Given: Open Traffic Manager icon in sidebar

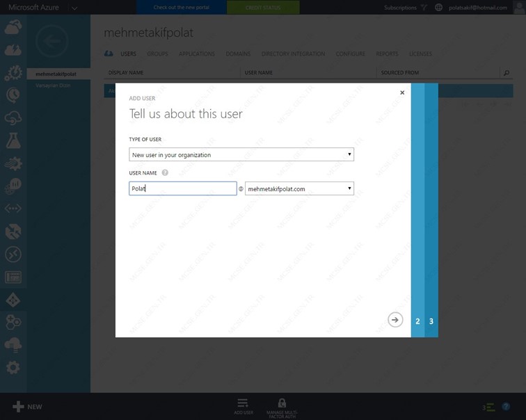Looking at the screenshot, I should point(13,232).
